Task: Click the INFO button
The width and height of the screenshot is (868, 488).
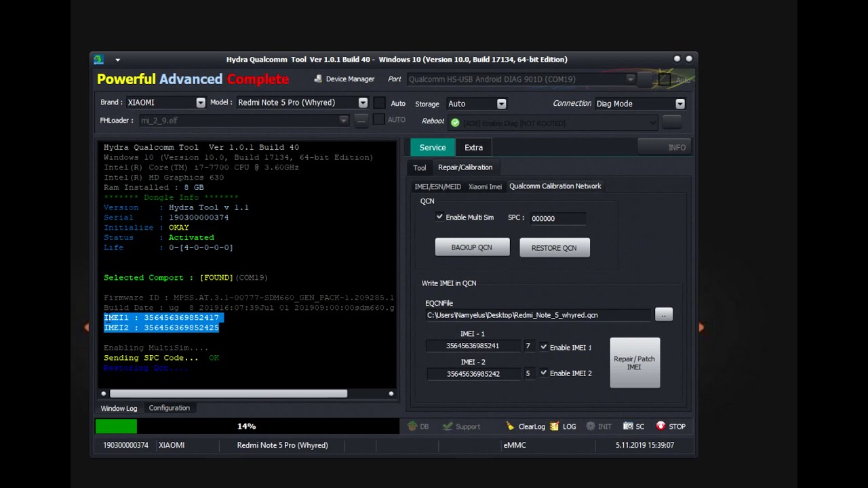Action: (665, 147)
